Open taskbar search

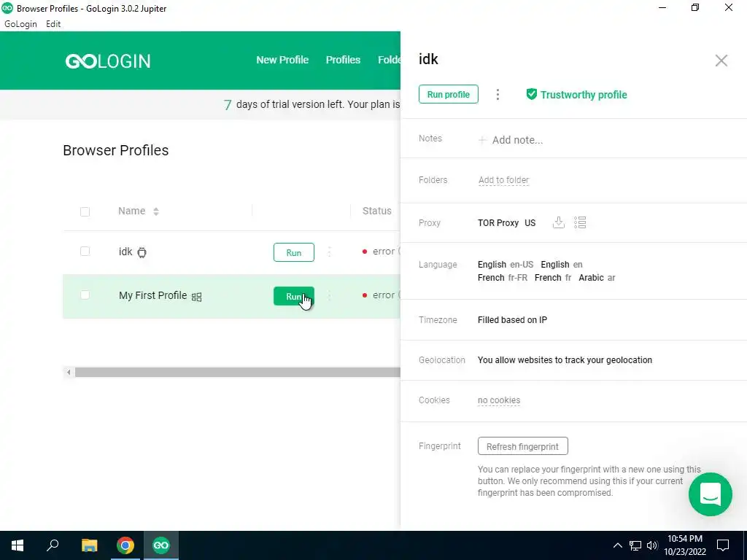53,545
